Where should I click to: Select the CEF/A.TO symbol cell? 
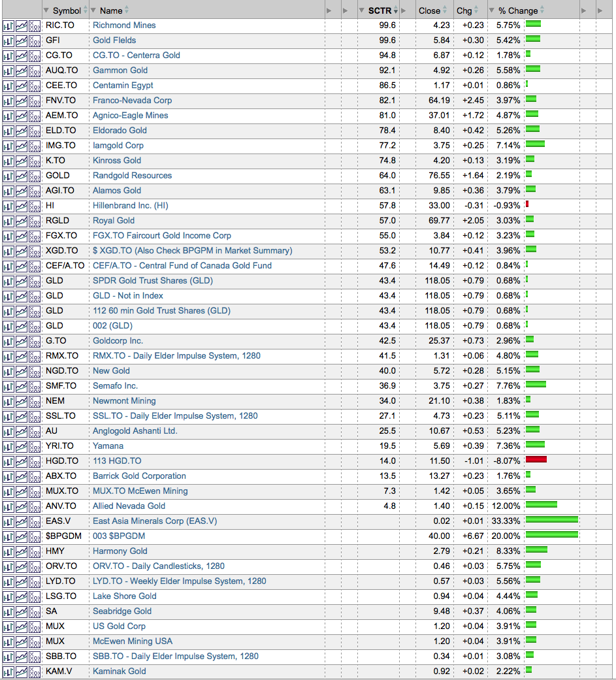[65, 265]
